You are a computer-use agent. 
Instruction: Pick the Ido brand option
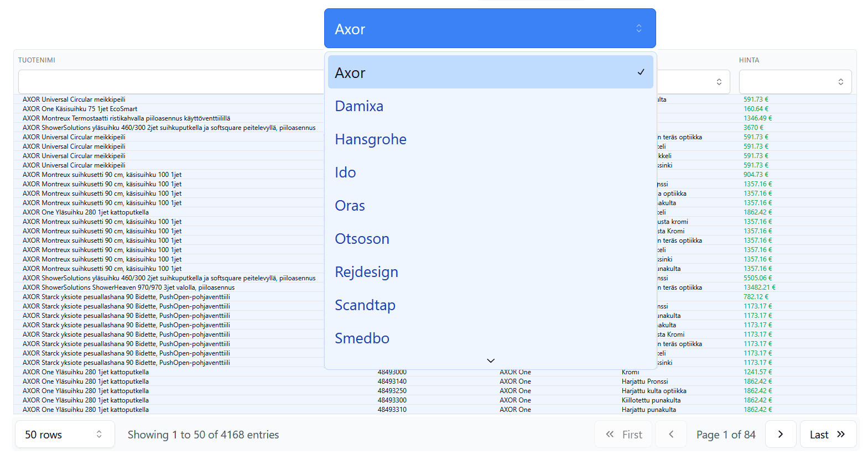click(345, 172)
